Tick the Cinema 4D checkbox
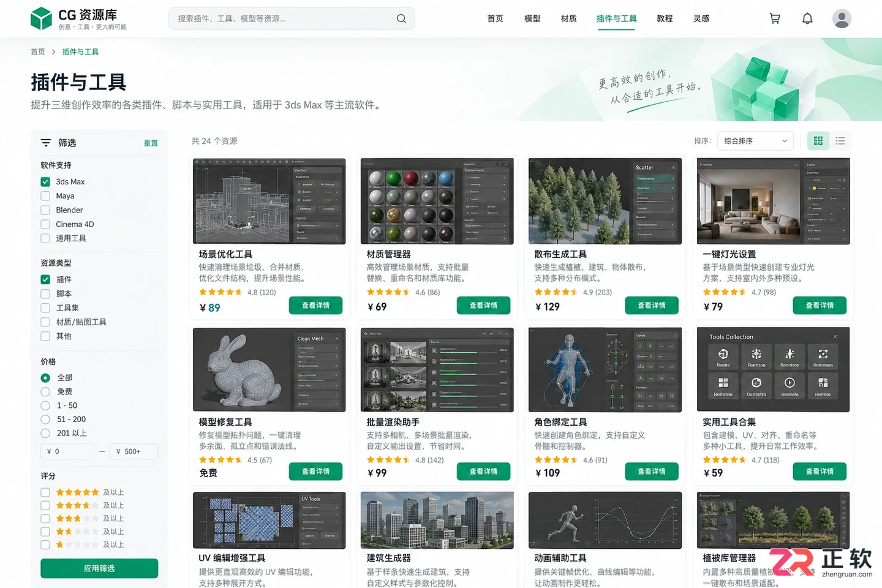 tap(45, 224)
